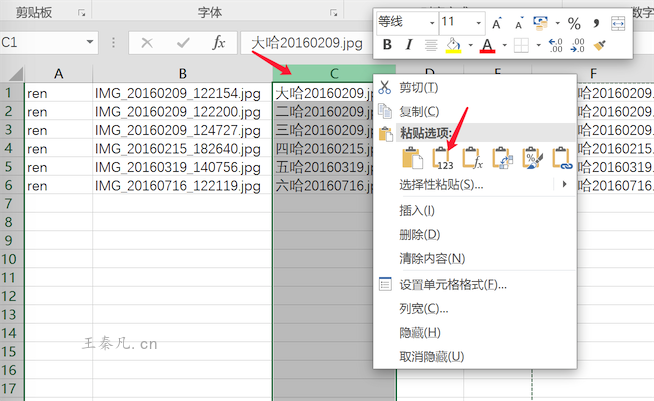The image size is (654, 401).
Task: Apply borders with the Borders icon
Action: [521, 45]
